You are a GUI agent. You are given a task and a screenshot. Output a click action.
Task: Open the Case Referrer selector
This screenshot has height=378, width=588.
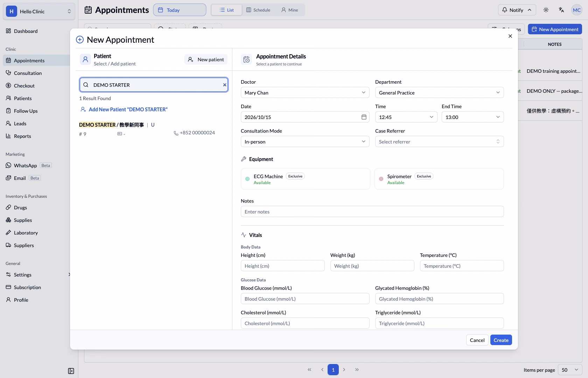(440, 141)
